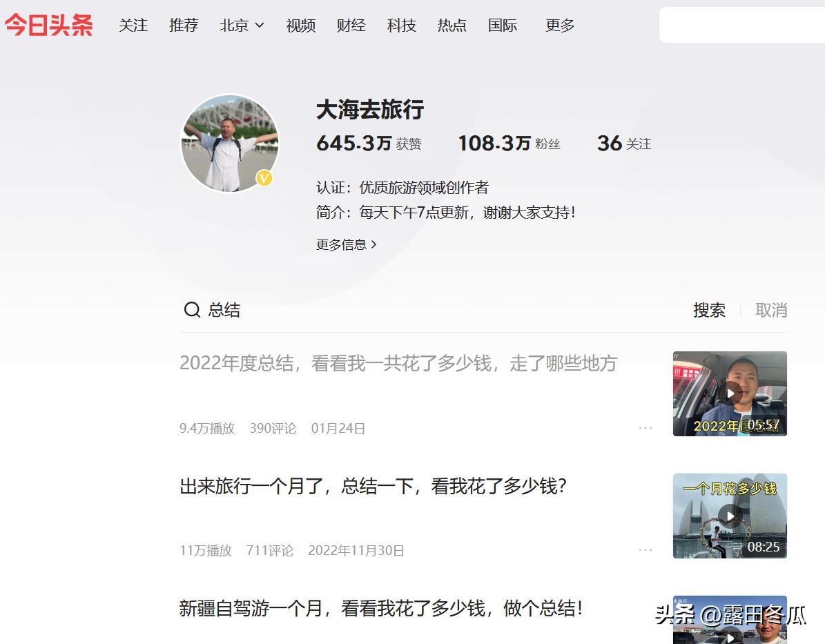Click 认证：优质旅游领域创作者 text
The width and height of the screenshot is (825, 644).
[x=402, y=187]
